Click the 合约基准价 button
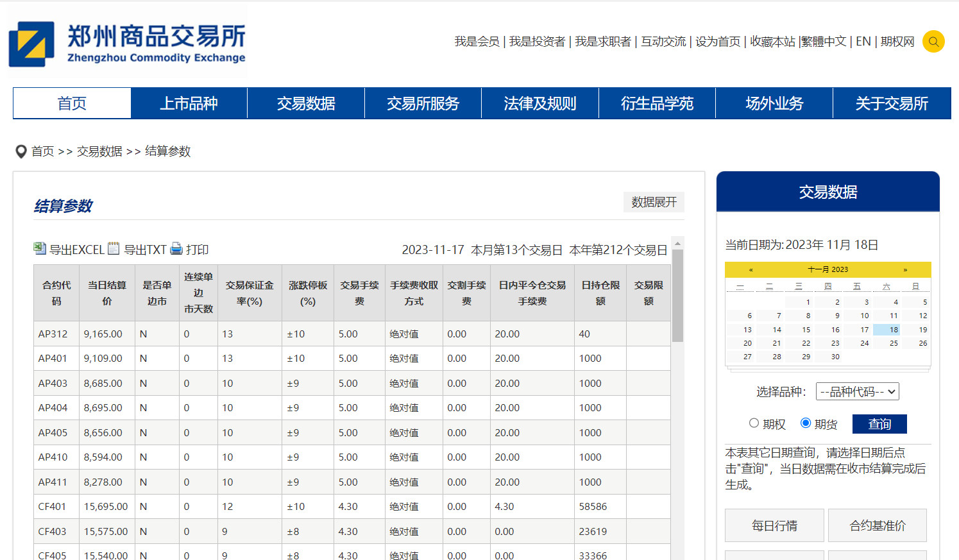 878,525
